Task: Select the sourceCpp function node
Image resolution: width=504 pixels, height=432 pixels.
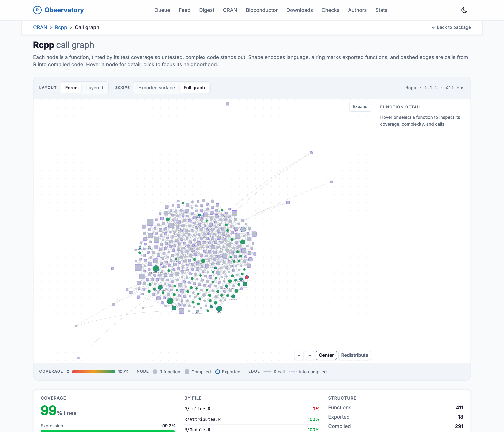Action: pos(170,301)
